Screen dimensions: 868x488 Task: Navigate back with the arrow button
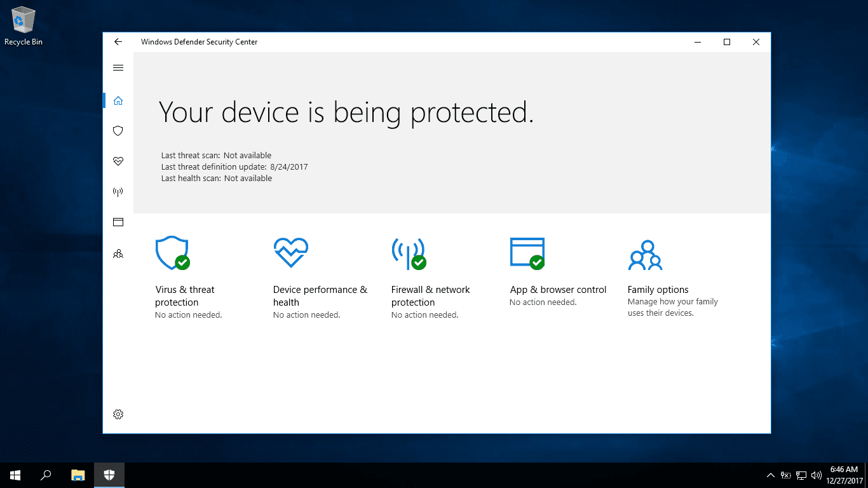coord(118,42)
